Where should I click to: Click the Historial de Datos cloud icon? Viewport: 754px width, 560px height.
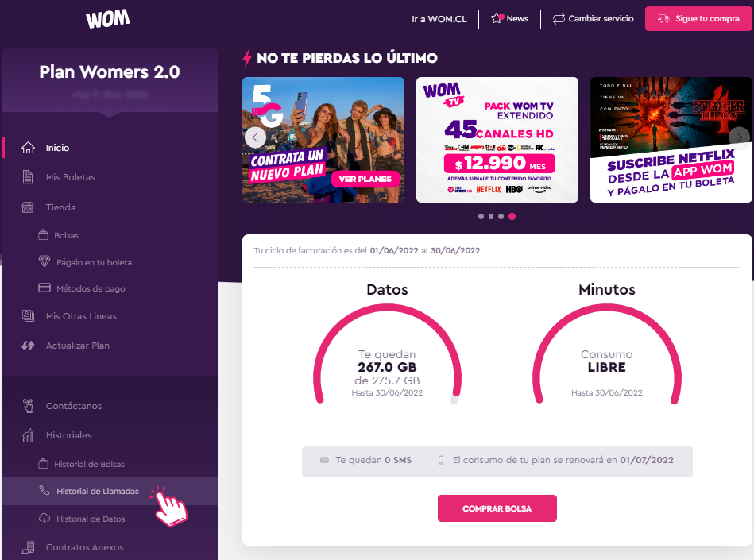point(44,518)
